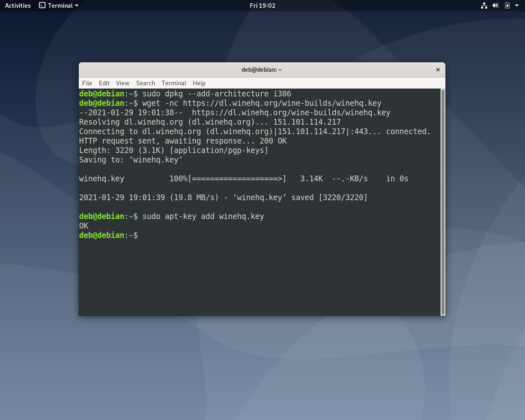Expand the Terminal app menu dropdown arrow
The image size is (525, 420).
click(x=77, y=6)
